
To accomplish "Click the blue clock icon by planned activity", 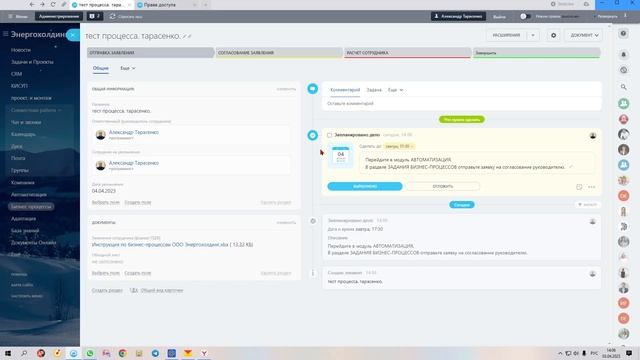I will tap(313, 135).
